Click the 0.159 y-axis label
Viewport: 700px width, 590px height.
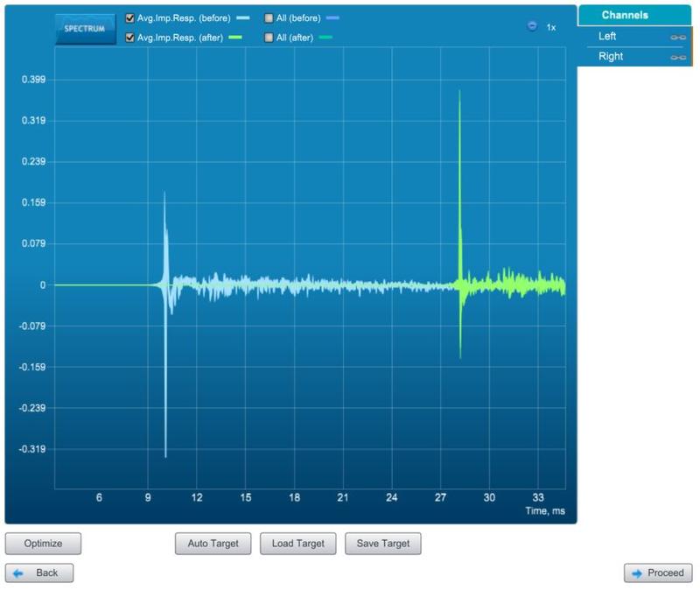point(33,203)
